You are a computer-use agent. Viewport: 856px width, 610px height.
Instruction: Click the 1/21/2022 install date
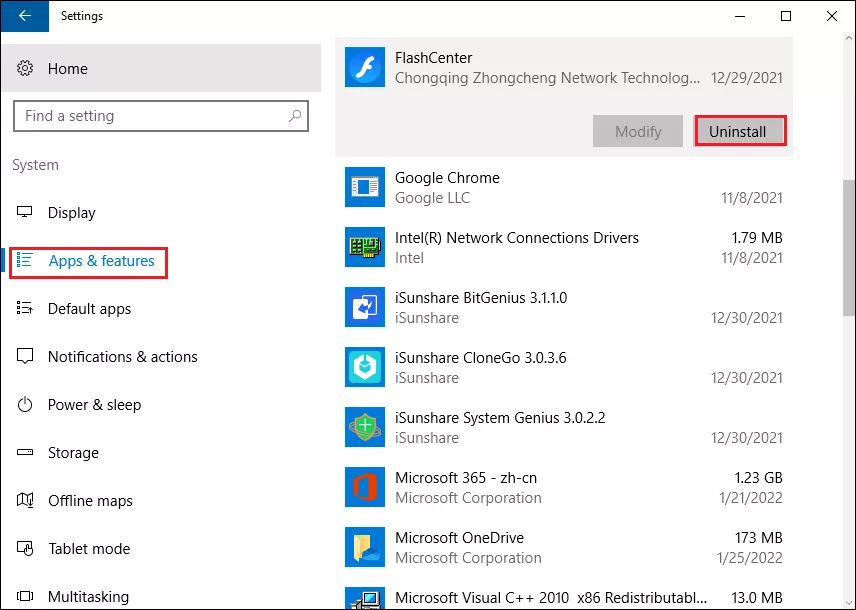(x=751, y=498)
